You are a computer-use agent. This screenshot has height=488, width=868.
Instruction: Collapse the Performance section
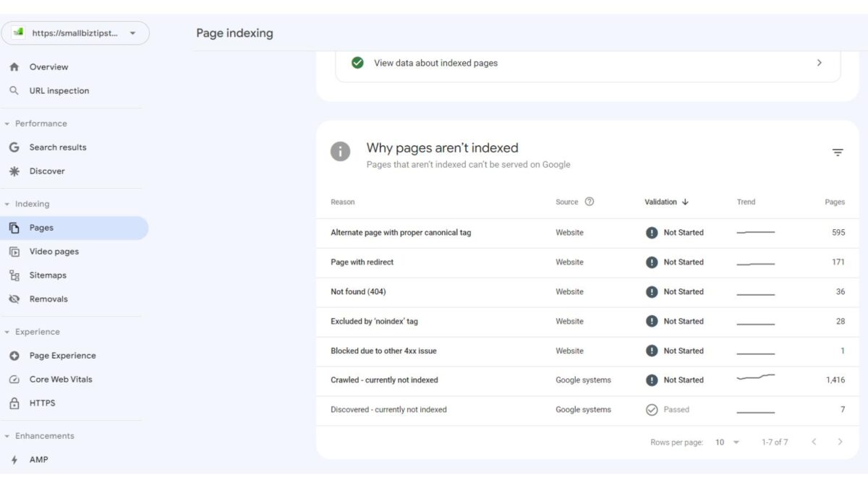pos(36,124)
